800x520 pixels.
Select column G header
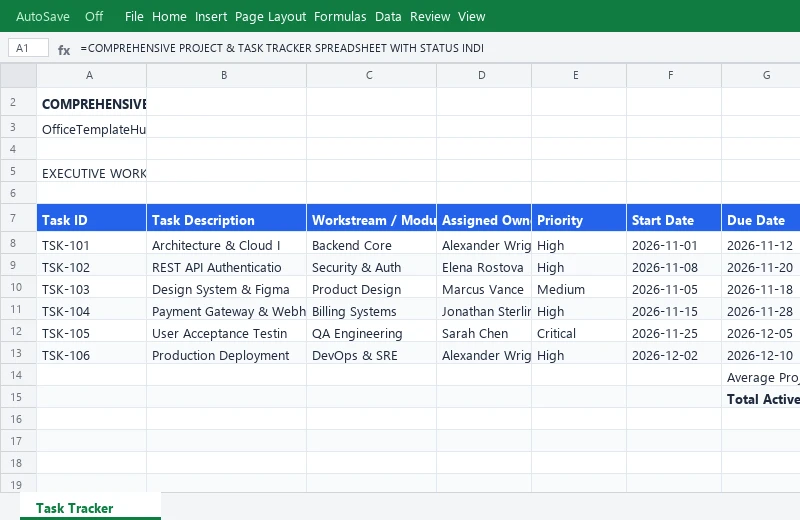tap(761, 76)
